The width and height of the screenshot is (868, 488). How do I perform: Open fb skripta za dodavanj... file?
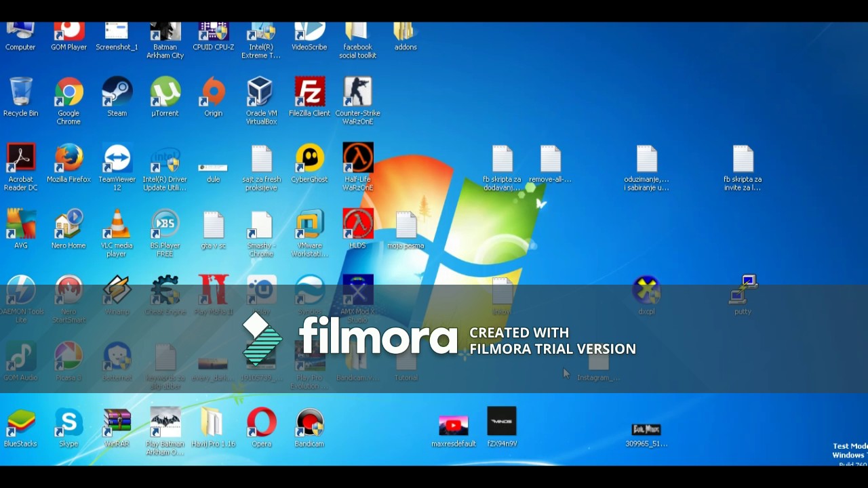tap(502, 159)
